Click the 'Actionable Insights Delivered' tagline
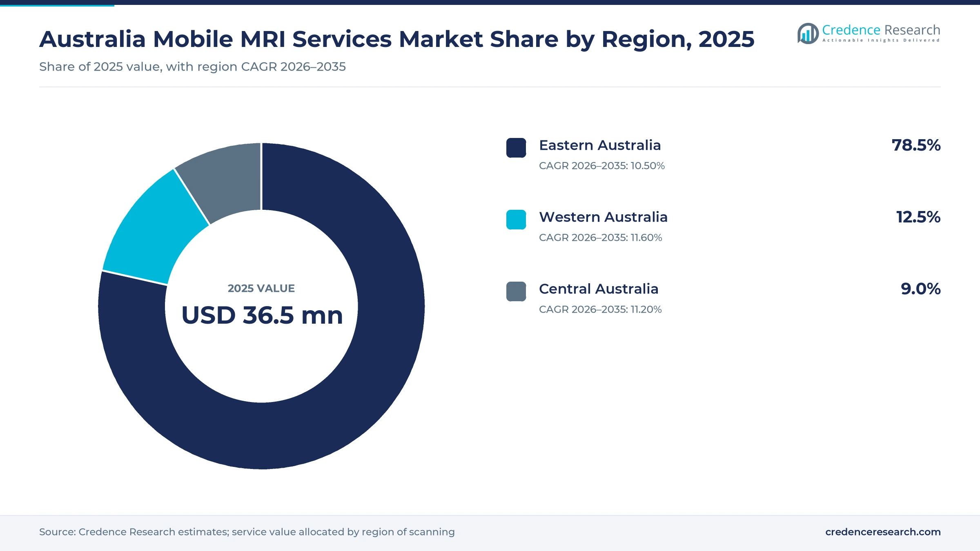980x551 pixels. (881, 40)
